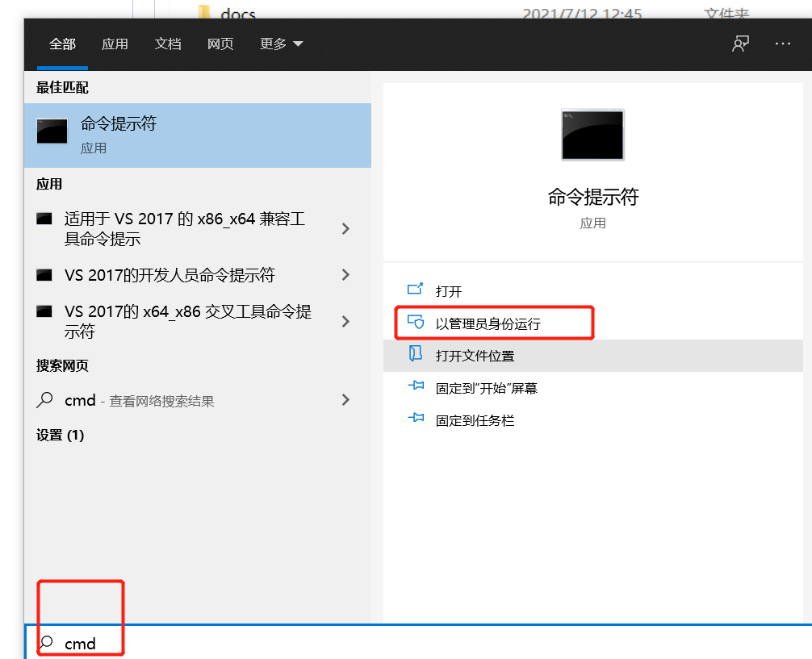This screenshot has width=812, height=659.
Task: Click the docs folder in the background File Explorer
Action: click(237, 14)
